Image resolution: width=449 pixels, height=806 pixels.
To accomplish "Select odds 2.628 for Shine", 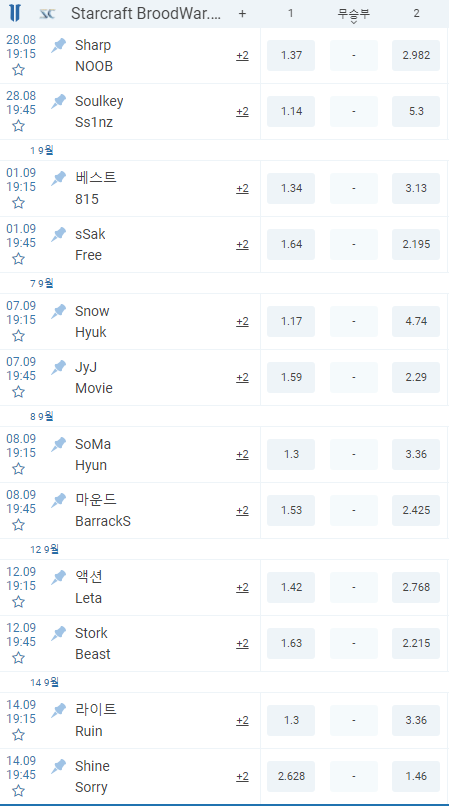I will pos(291,776).
